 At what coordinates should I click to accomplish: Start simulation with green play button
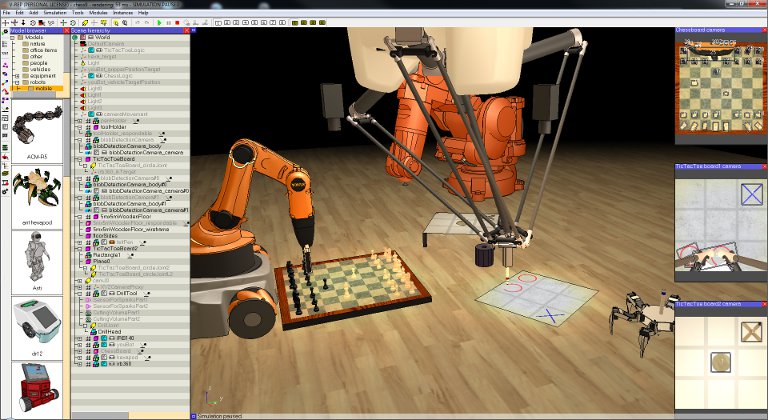point(159,23)
